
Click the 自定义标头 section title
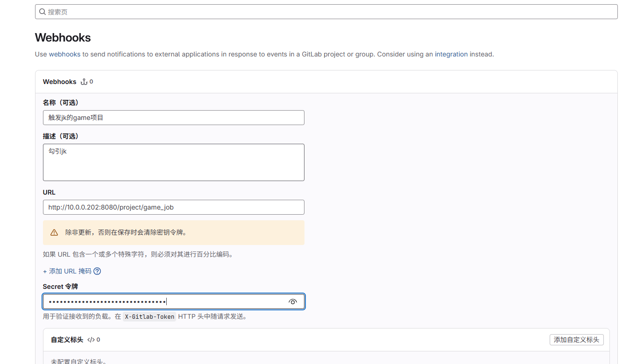[x=67, y=340]
